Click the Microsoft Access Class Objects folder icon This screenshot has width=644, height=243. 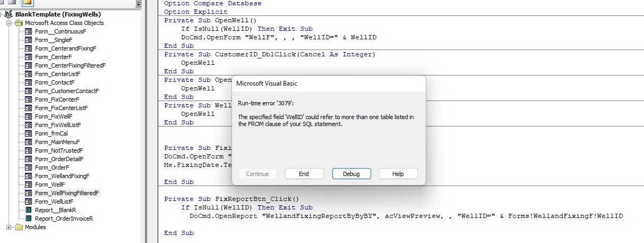coord(19,23)
